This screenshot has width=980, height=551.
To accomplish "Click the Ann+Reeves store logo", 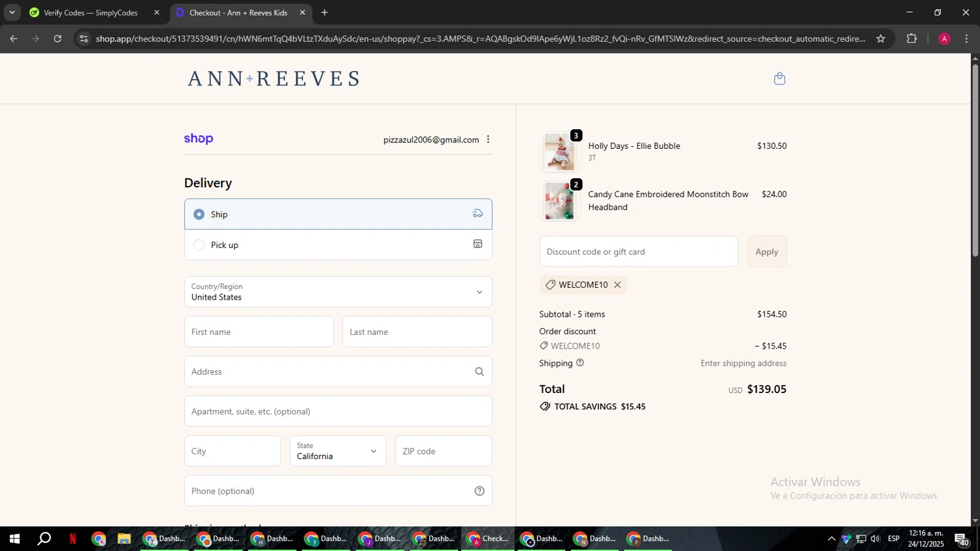I will pos(274,78).
